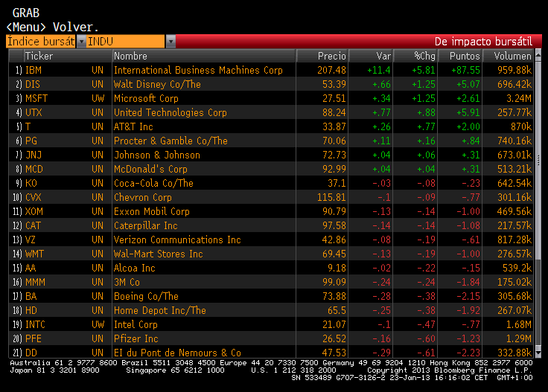Open EI du Pont de Nemours row
This screenshot has height=392, width=548.
[x=271, y=353]
